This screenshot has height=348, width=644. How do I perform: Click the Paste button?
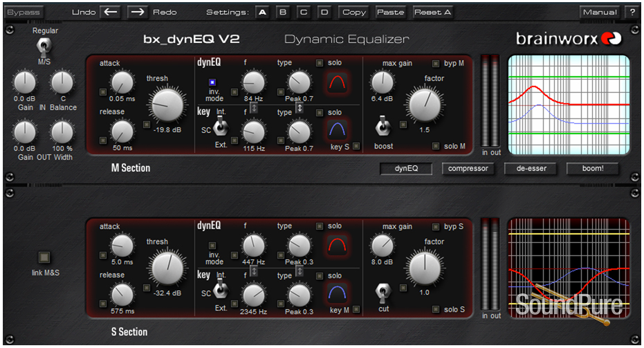pyautogui.click(x=390, y=12)
